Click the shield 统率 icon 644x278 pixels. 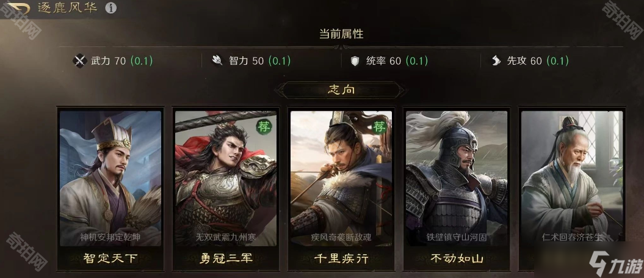[355, 61]
